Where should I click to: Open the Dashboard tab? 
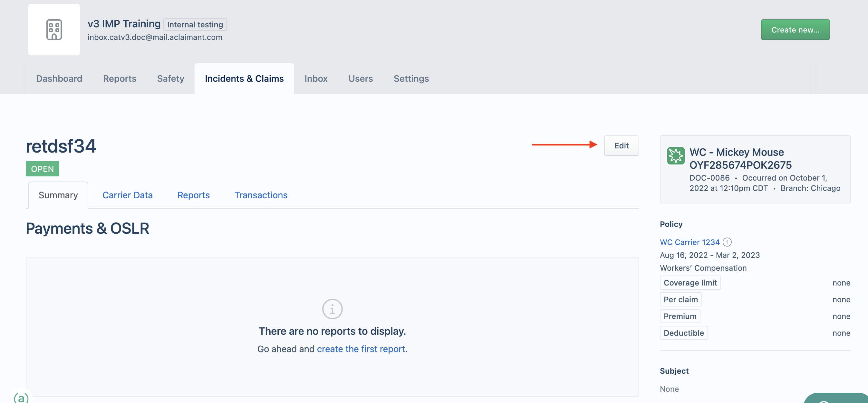59,79
